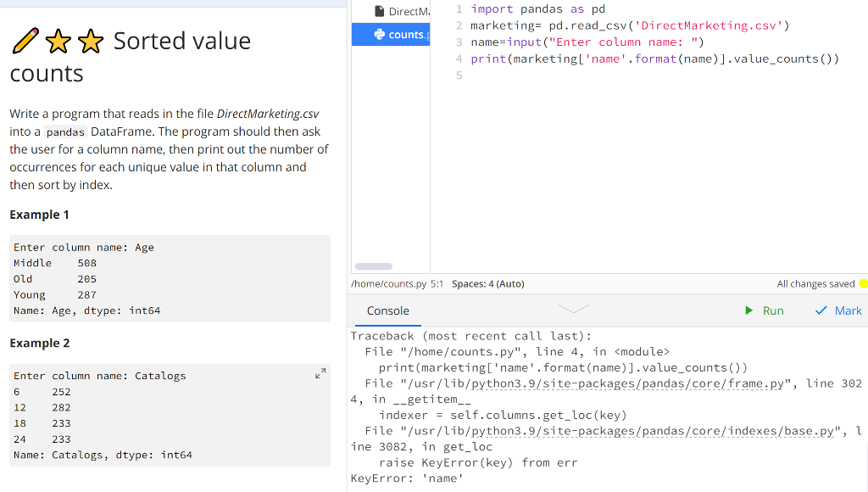Click line 4 print value_counts statement
This screenshot has height=492, width=868.
point(655,59)
